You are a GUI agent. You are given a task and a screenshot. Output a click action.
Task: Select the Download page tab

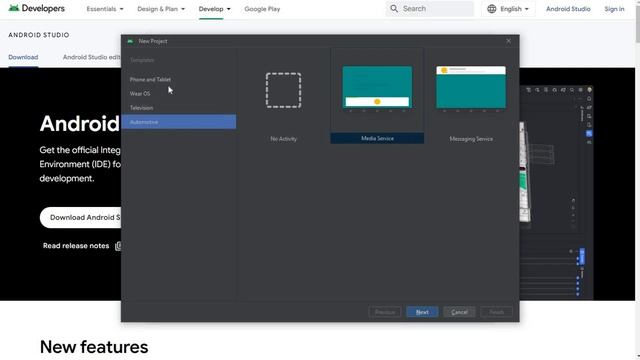tap(23, 57)
